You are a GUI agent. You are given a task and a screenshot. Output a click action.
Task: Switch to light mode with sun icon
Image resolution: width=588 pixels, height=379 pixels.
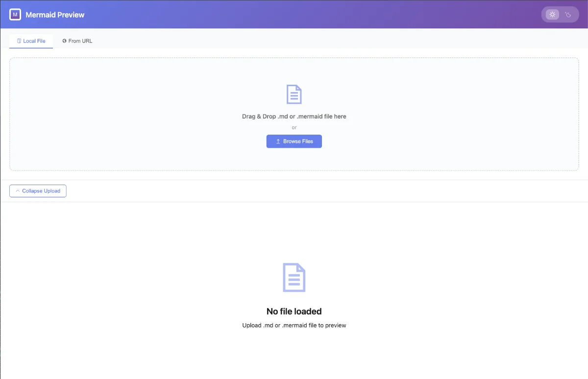pyautogui.click(x=552, y=15)
